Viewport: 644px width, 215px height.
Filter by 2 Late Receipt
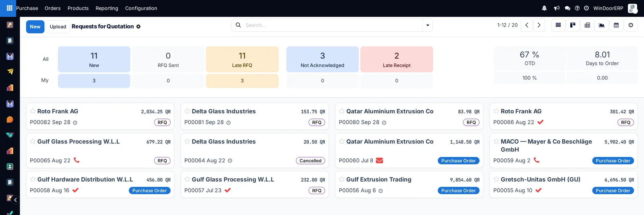397,59
